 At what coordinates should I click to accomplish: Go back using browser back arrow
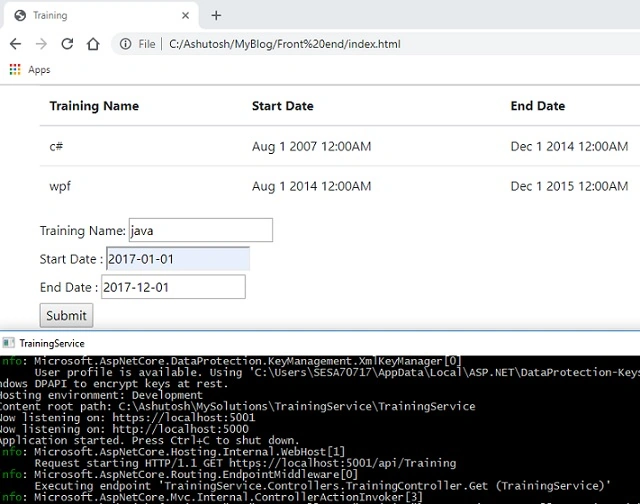point(16,44)
